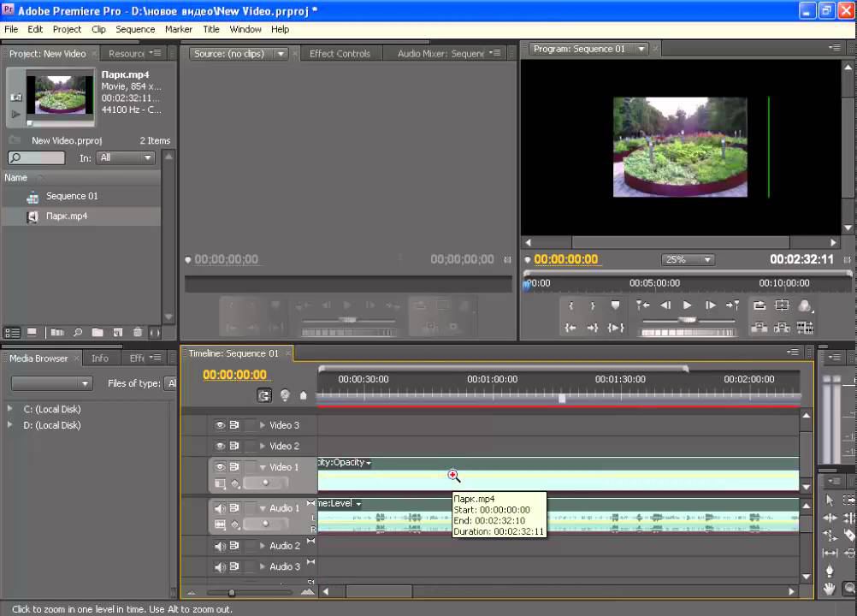This screenshot has height=616, width=857.
Task: Mute Audio 3 track speaker icon
Action: pyautogui.click(x=220, y=567)
